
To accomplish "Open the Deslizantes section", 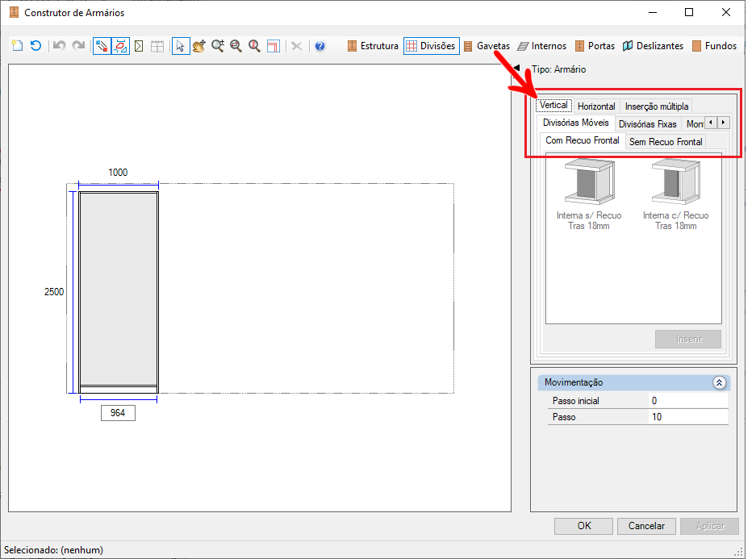I will (x=653, y=46).
